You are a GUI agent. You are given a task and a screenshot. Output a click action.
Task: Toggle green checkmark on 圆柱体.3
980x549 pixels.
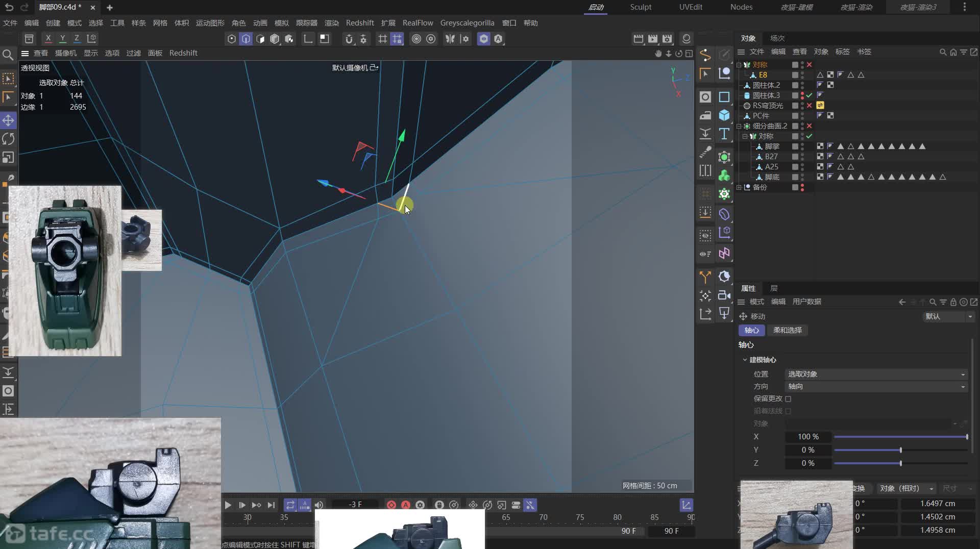(810, 95)
